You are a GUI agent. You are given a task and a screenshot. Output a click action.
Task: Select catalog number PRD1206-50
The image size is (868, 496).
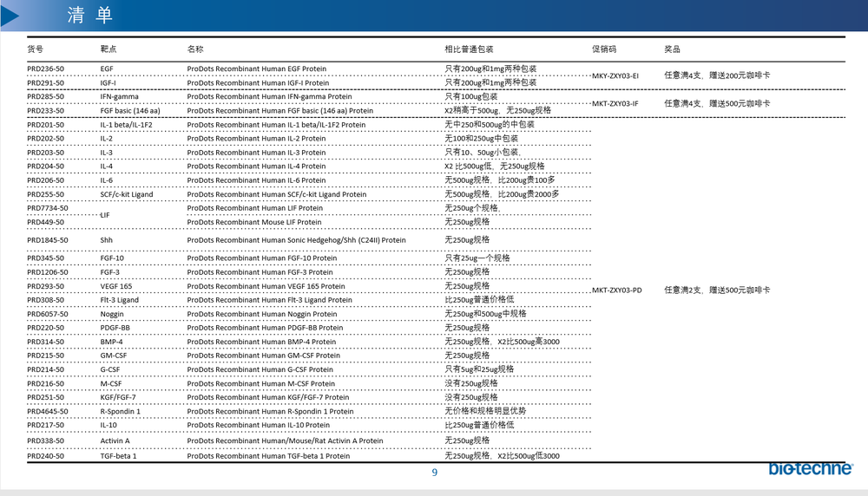pos(48,272)
